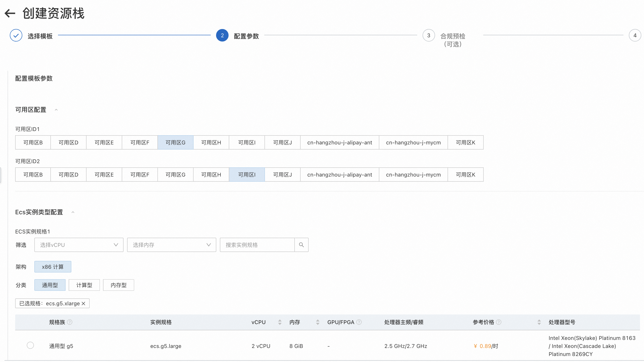Viewport: 644px width, 362px height.
Task: Sort table by 内存 column arrows
Action: [x=318, y=322]
